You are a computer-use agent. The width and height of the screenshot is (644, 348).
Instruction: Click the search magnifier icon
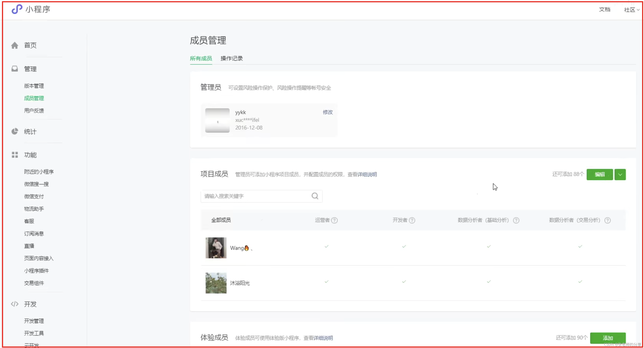coord(315,196)
